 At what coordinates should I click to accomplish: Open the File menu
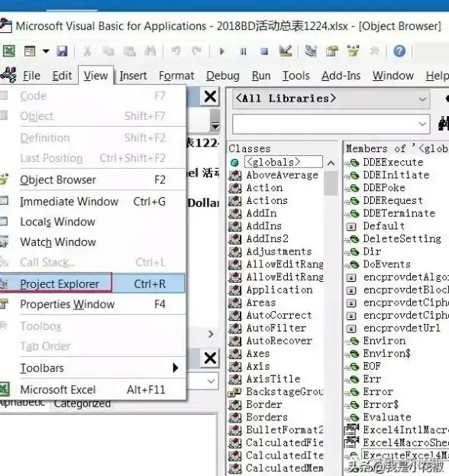pos(31,76)
